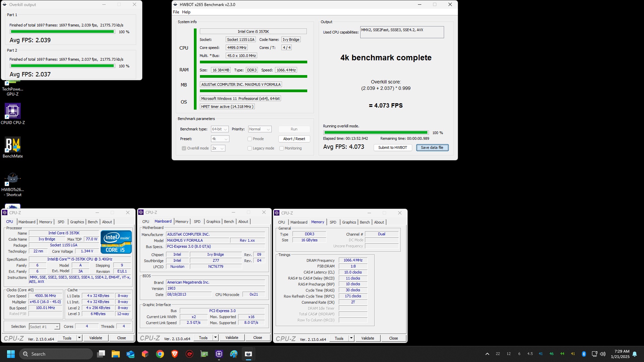
Task: Click the '= 4.073 FPS' overkill score text
Action: coord(386,106)
